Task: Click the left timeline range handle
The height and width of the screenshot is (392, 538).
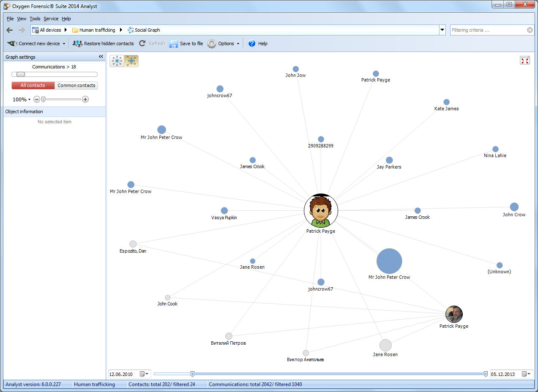Action: [x=193, y=374]
